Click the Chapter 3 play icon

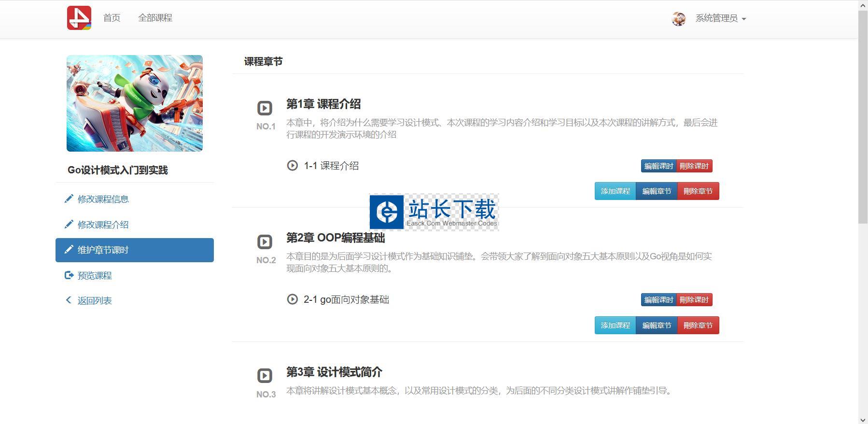[265, 376]
